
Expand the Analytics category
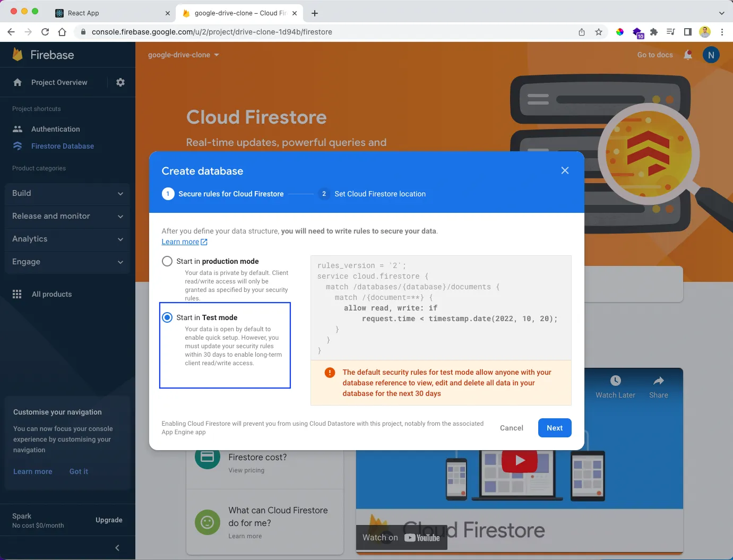point(67,239)
